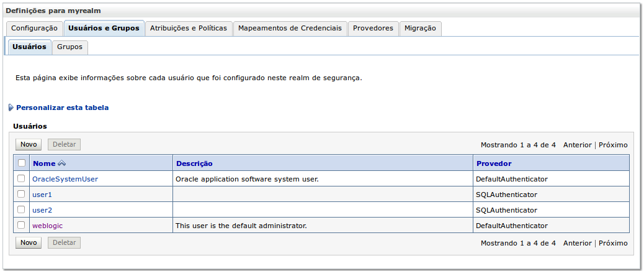
Task: Tick the select-all checkbox in table header
Action: pyautogui.click(x=22, y=163)
